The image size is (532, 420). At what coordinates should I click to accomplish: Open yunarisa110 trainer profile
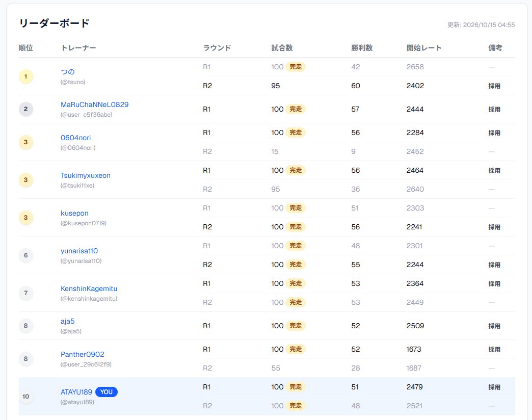79,251
